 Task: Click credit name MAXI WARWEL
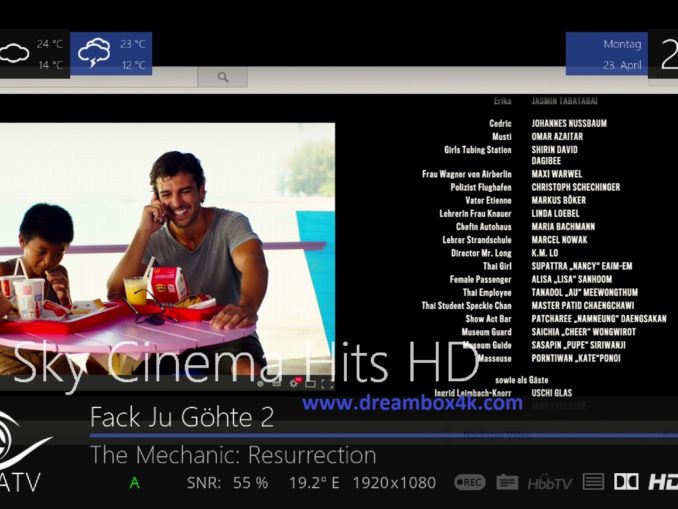(x=556, y=174)
